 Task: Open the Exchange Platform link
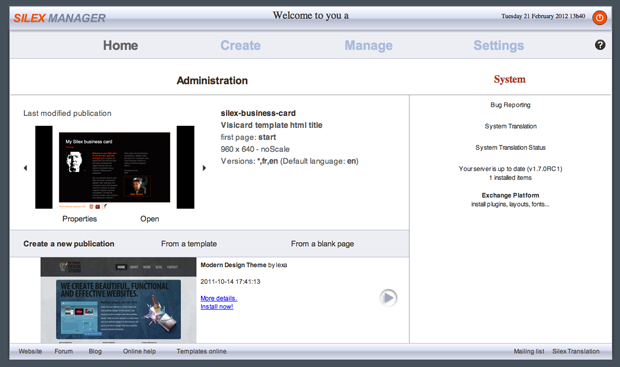click(x=510, y=195)
